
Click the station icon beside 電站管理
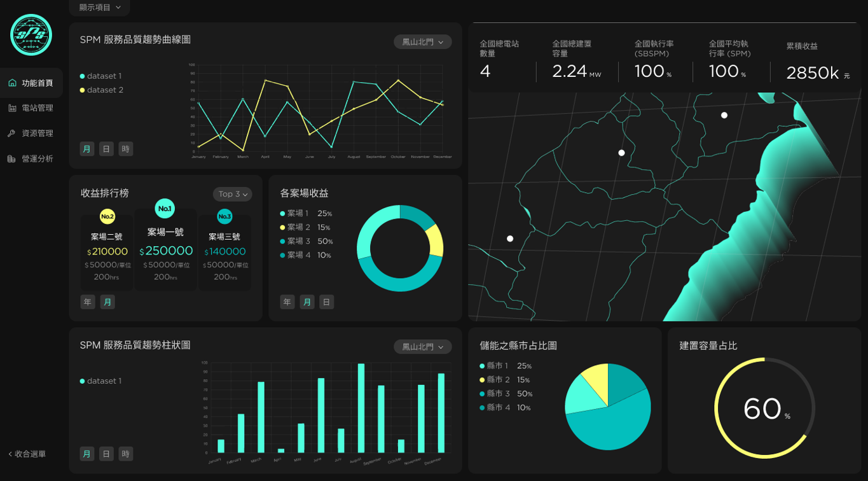(x=12, y=108)
